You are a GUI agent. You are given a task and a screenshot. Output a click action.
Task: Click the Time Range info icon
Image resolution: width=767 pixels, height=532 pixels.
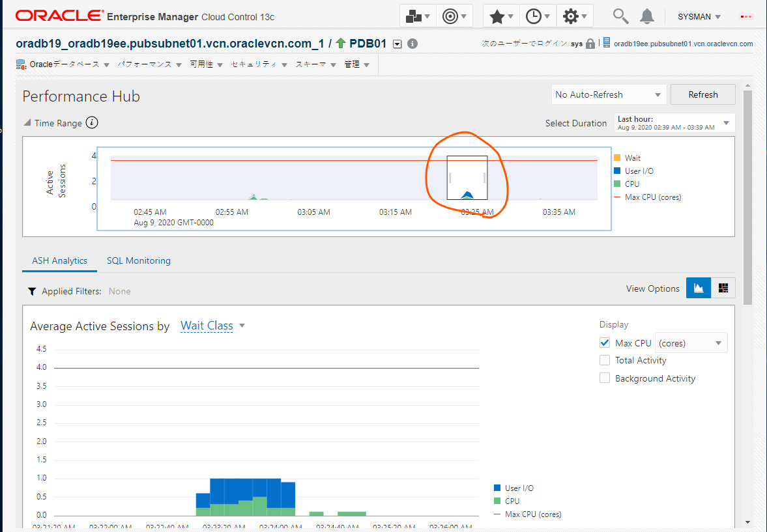coord(91,122)
